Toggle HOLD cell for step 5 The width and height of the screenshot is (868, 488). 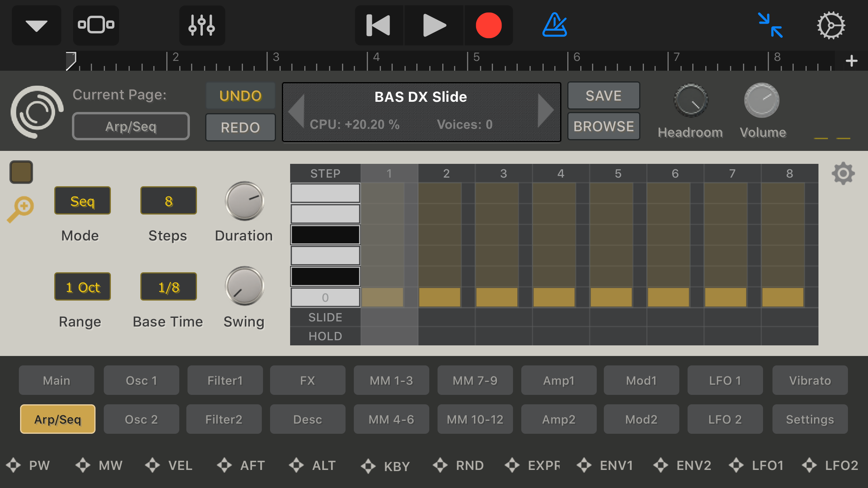(618, 336)
